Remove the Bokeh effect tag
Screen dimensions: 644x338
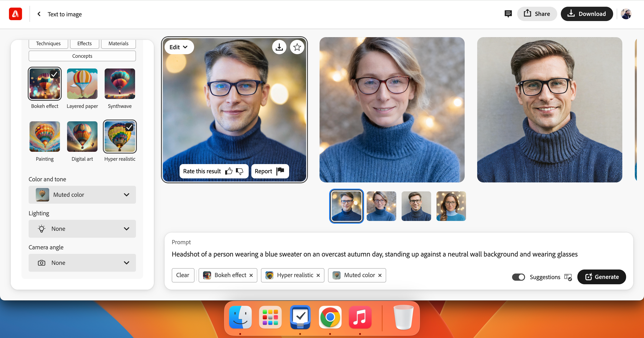click(251, 275)
